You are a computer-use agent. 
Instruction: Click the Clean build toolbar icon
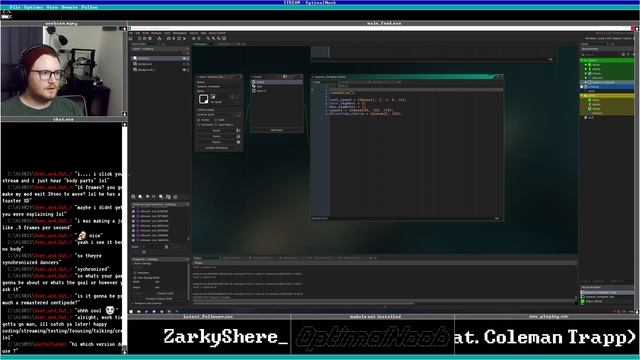coord(184,38)
